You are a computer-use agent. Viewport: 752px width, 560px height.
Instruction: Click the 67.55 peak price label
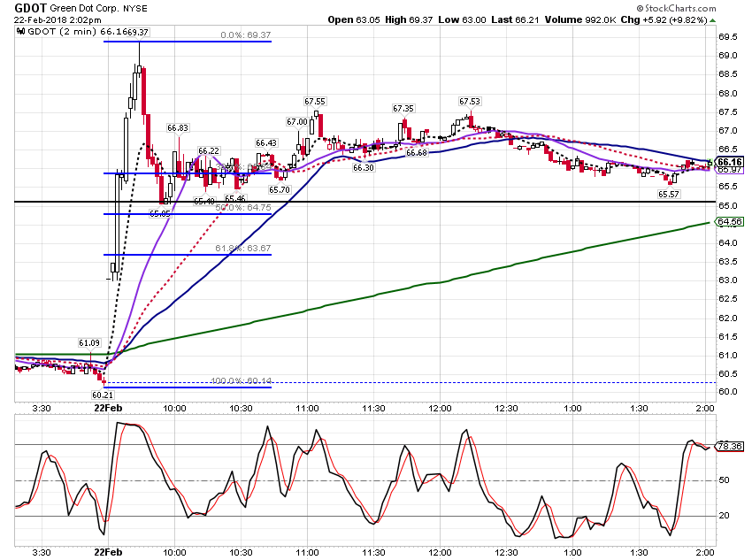point(315,101)
